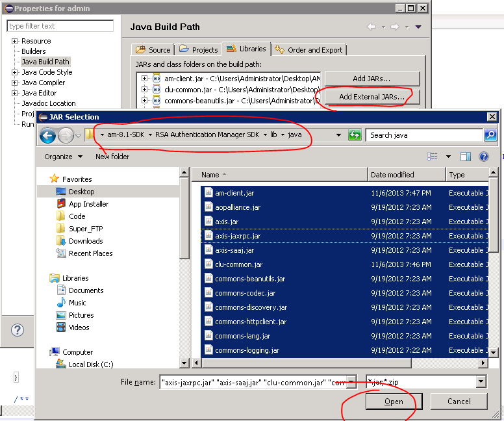Click the change view icon in toolbar
Image resolution: width=504 pixels, height=421 pixels.
click(433, 157)
